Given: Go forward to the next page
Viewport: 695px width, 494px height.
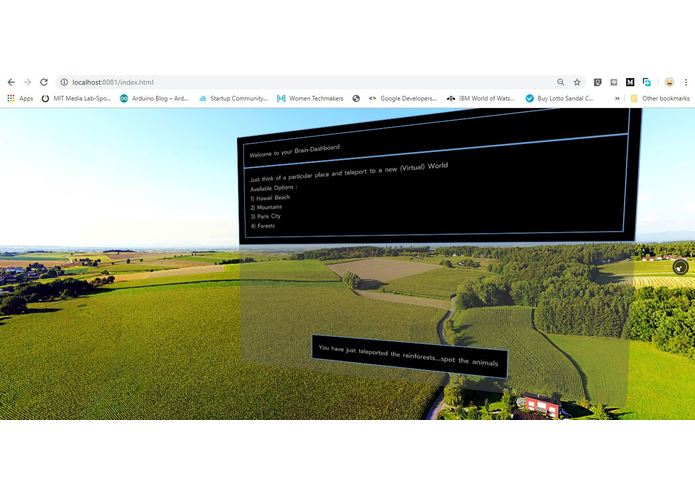Looking at the screenshot, I should [x=27, y=82].
